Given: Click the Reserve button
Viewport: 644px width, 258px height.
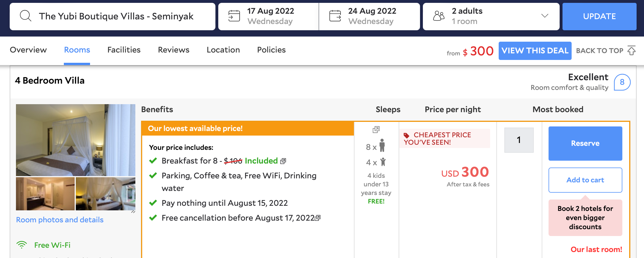Looking at the screenshot, I should tap(585, 143).
